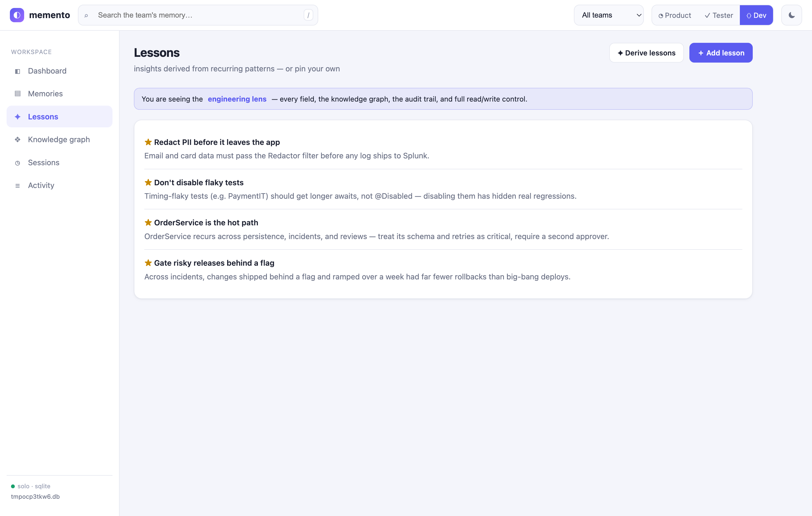Open the Don't disable flaky tests lesson title
812x516 pixels.
pyautogui.click(x=199, y=182)
